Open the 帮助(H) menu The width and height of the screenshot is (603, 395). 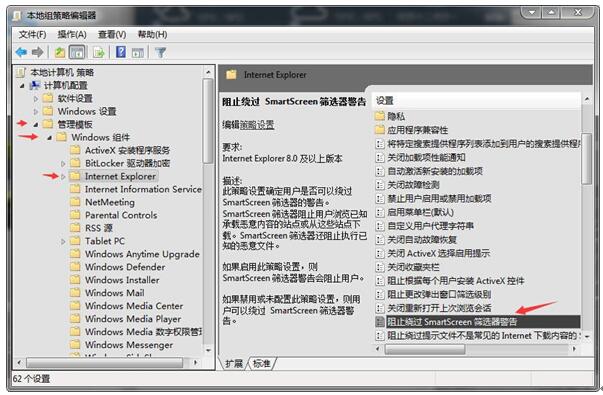click(x=152, y=35)
